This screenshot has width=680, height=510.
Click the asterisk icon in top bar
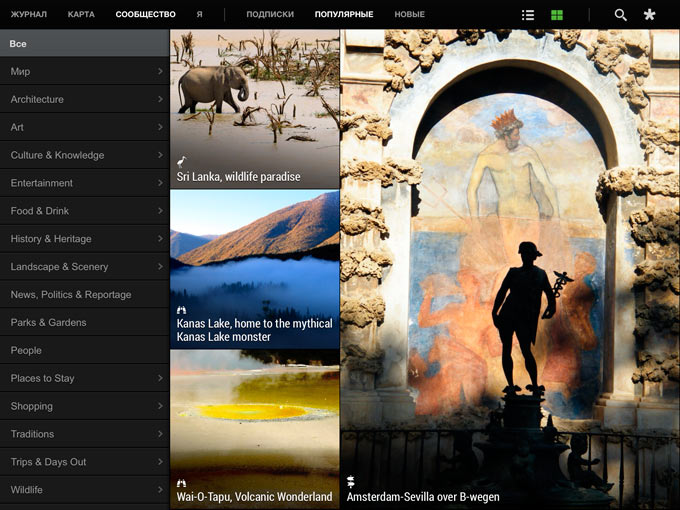(650, 15)
